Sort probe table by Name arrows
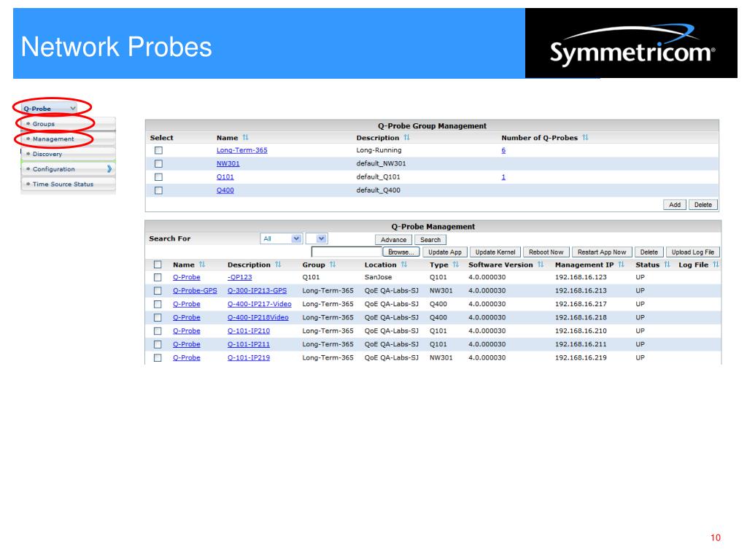 click(x=202, y=265)
